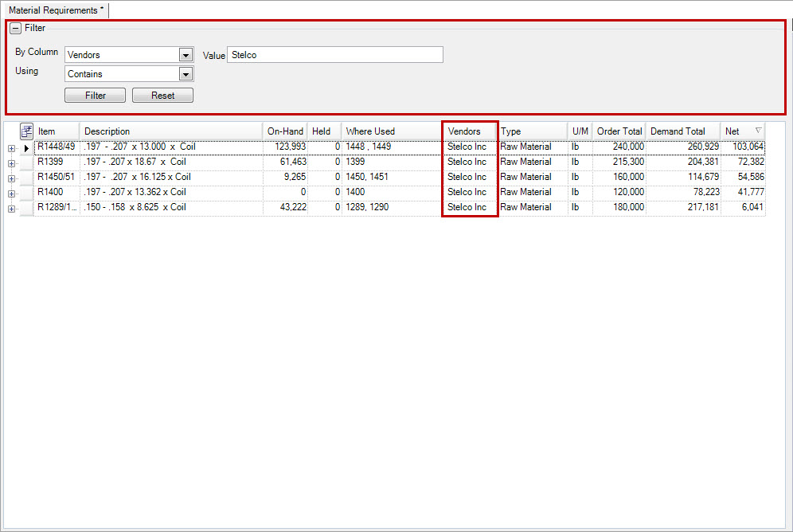
Task: Expand the R1289/1... row
Action: [11, 209]
